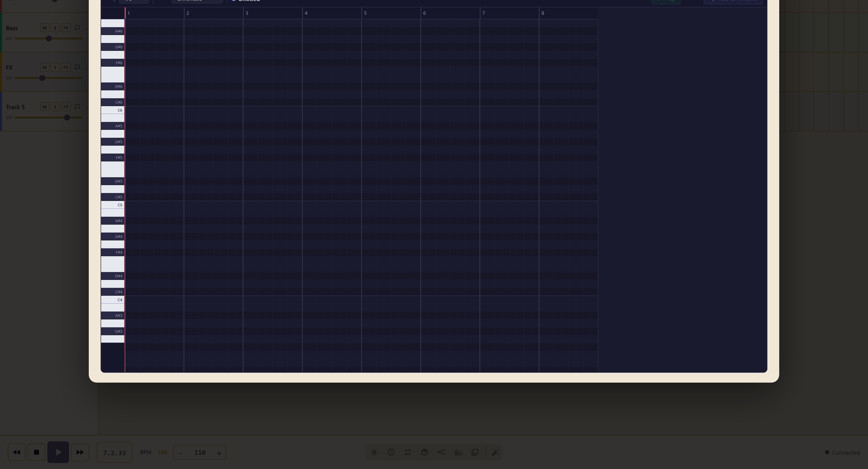Solo the Bass track
Viewport: 868px width, 469px height.
pos(55,28)
